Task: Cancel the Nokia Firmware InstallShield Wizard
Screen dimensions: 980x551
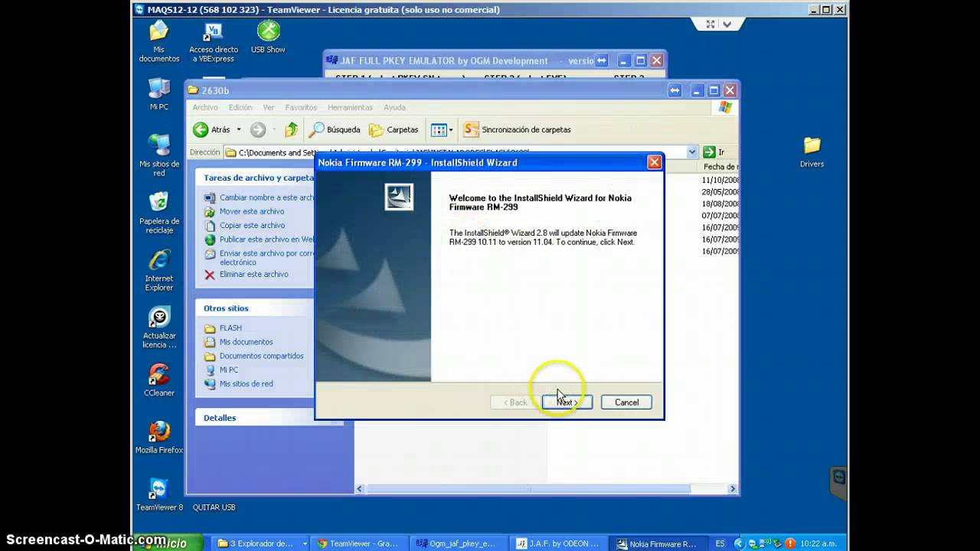Action: click(626, 403)
